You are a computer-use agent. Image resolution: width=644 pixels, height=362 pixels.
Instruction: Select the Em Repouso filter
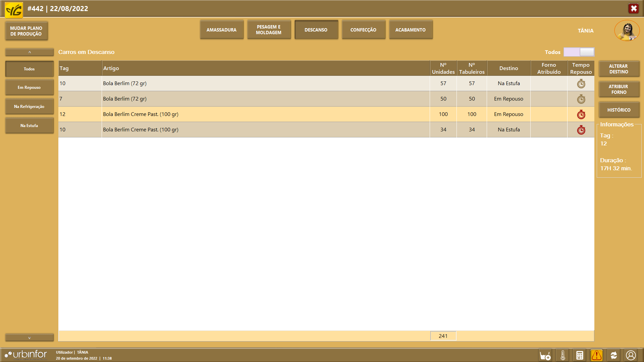[29, 87]
